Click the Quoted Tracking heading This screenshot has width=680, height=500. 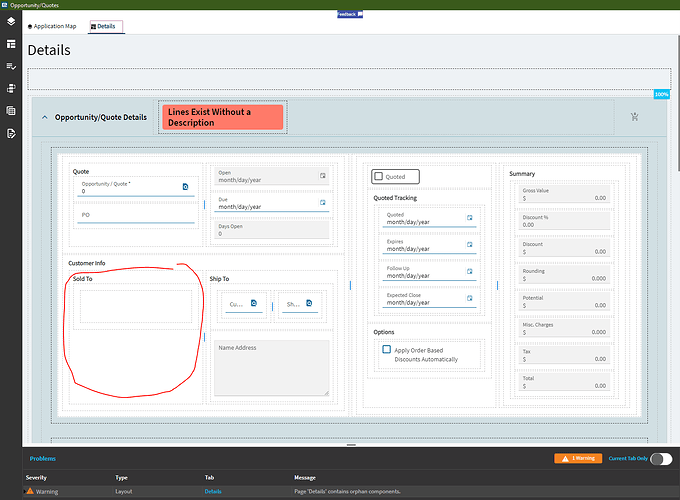coord(395,198)
